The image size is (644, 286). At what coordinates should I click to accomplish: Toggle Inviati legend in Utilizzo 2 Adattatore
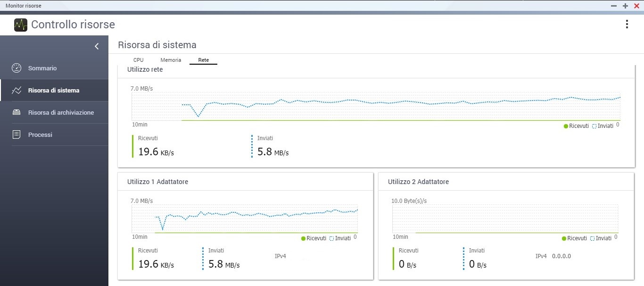click(x=601, y=238)
